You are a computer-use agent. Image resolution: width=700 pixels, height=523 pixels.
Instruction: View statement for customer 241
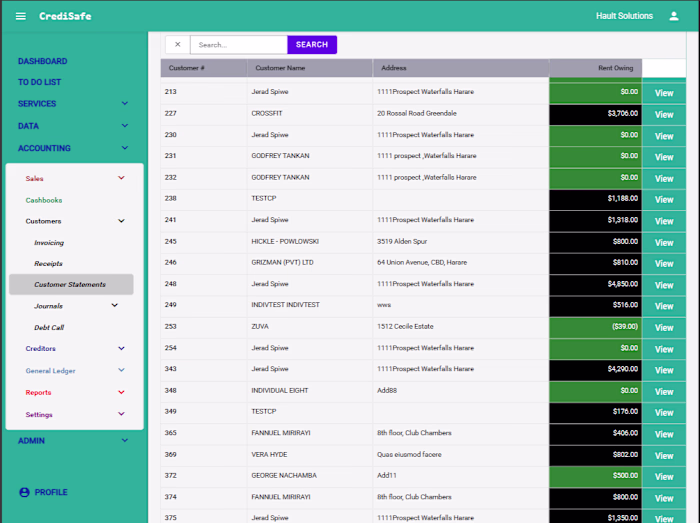664,221
